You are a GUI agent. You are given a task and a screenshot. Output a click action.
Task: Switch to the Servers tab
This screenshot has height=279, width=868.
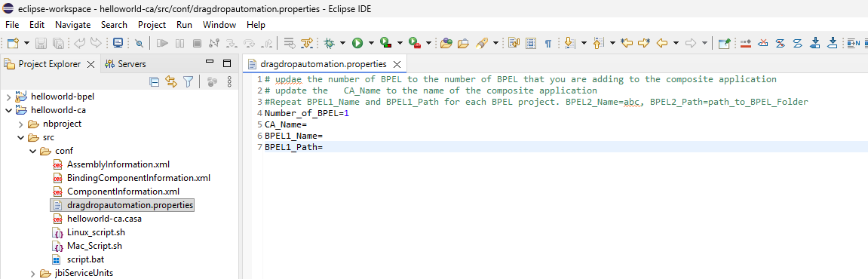tap(126, 63)
